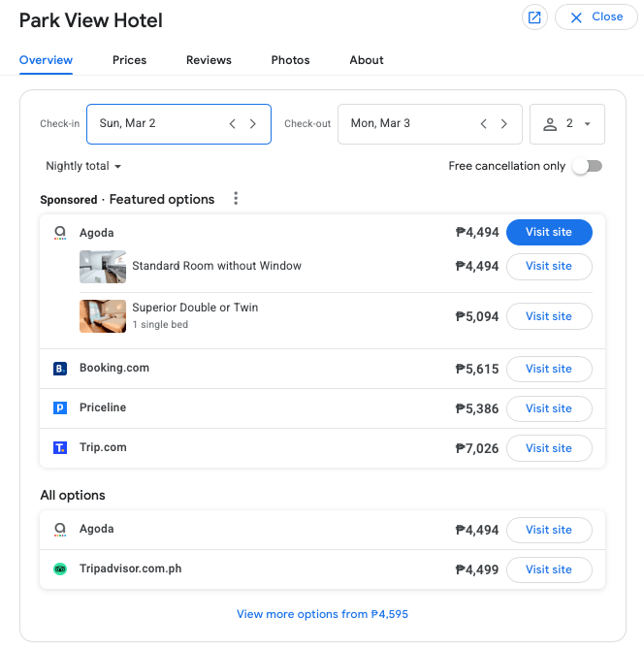Visit site for Agoda under All options

(549, 530)
